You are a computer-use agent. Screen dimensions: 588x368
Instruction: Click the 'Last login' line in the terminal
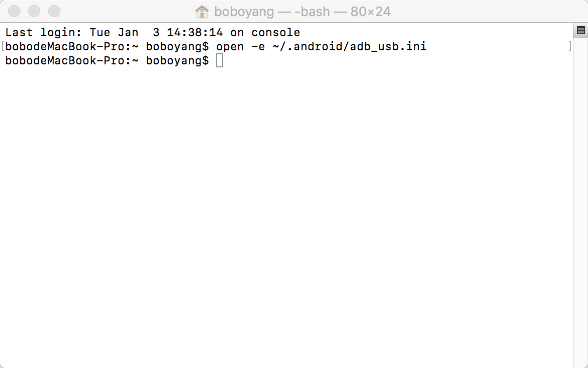pos(153,33)
